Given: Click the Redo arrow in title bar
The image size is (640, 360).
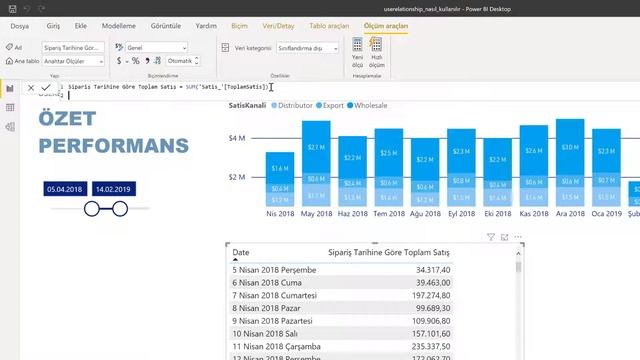Looking at the screenshot, I should [x=41, y=9].
